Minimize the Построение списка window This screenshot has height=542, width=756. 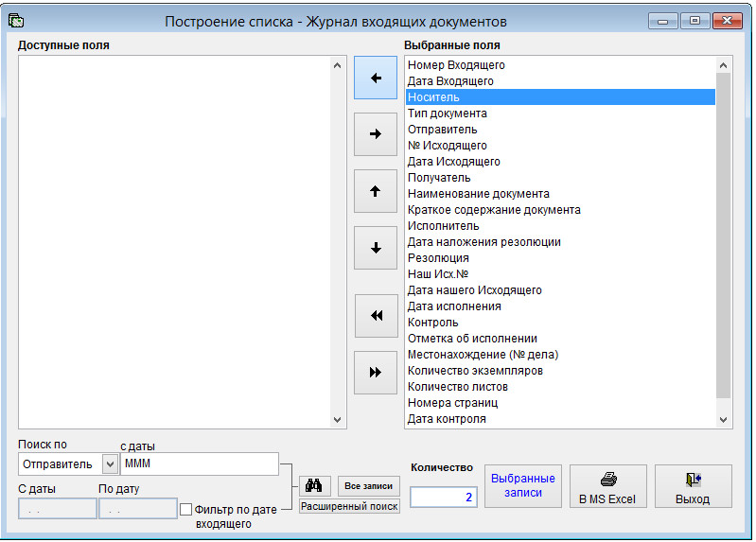coord(663,21)
